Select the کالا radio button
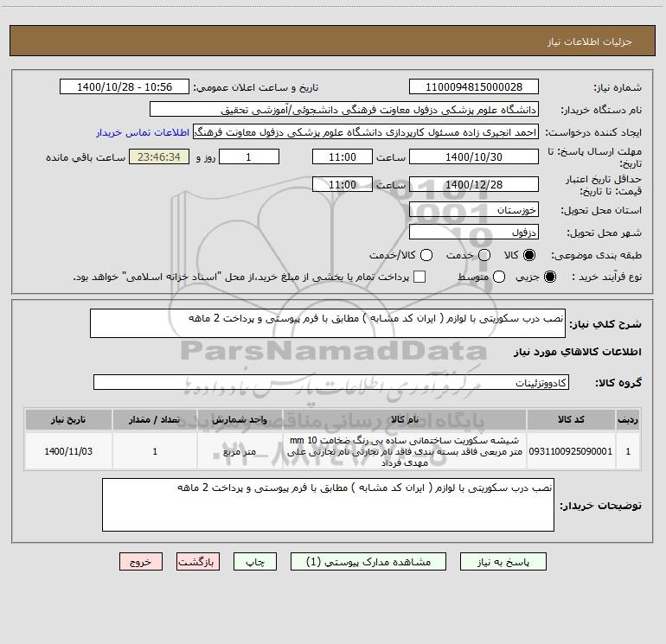The width and height of the screenshot is (666, 644). (529, 255)
